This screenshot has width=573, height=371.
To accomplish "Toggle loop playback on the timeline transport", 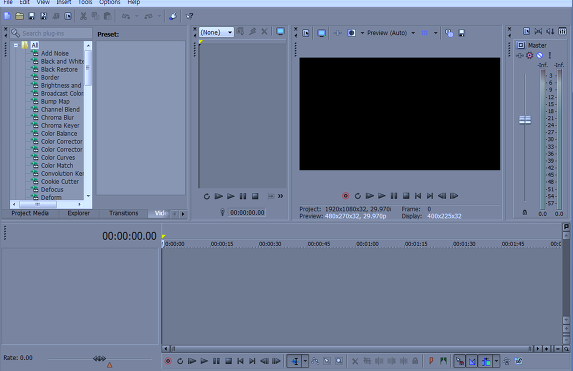I will [180, 361].
